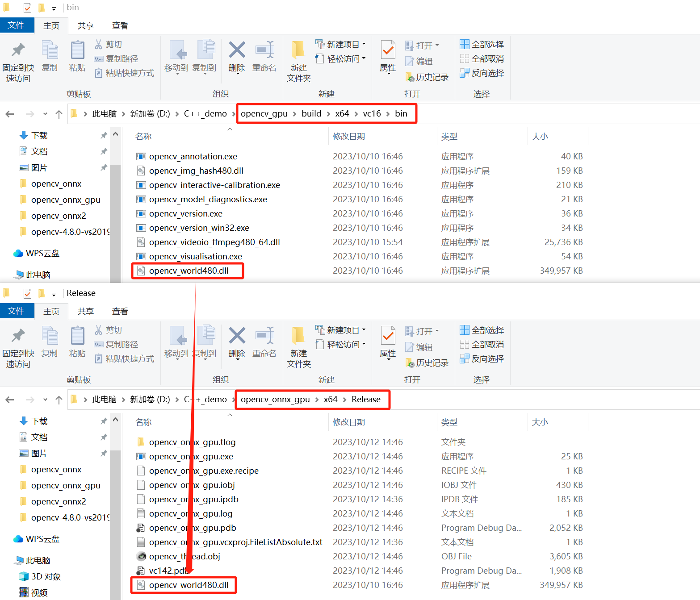The width and height of the screenshot is (700, 600).
Task: Click Select All (全部选择)
Action: click(x=482, y=44)
